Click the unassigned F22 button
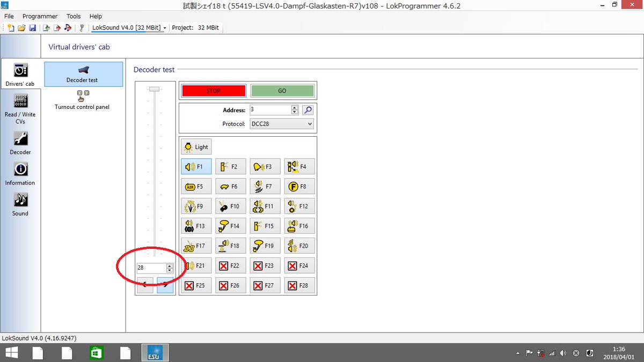This screenshot has width=644, height=362. [231, 266]
